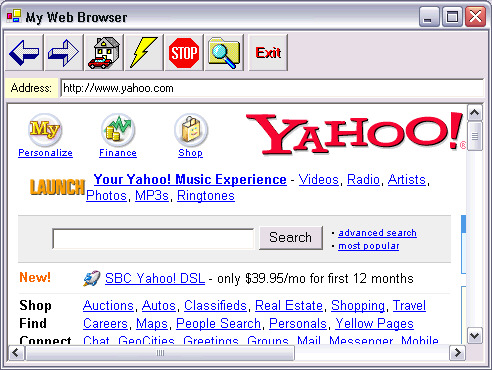Click the "Shop" bold category heading
The height and width of the screenshot is (370, 492).
point(35,306)
